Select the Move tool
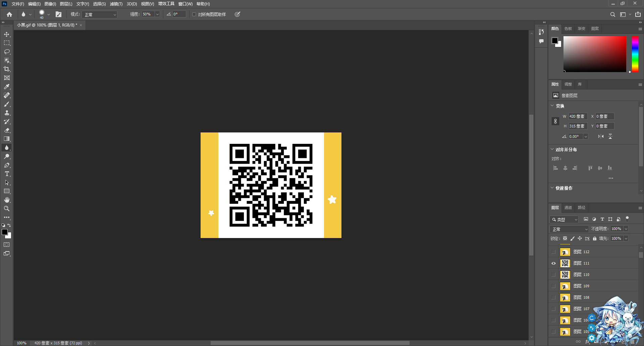The height and width of the screenshot is (346, 644). [7, 35]
